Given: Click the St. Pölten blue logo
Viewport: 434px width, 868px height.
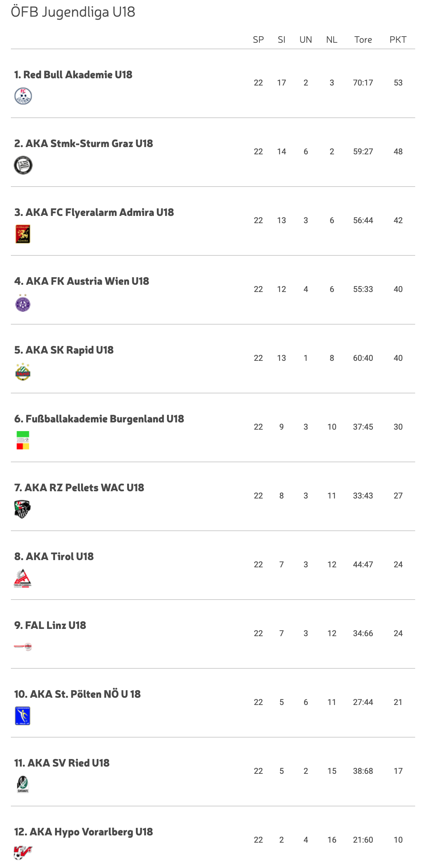Looking at the screenshot, I should [x=23, y=716].
